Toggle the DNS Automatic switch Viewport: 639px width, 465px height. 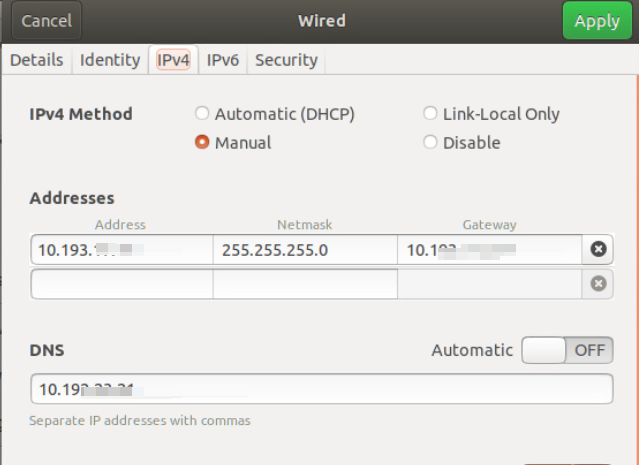pos(567,350)
